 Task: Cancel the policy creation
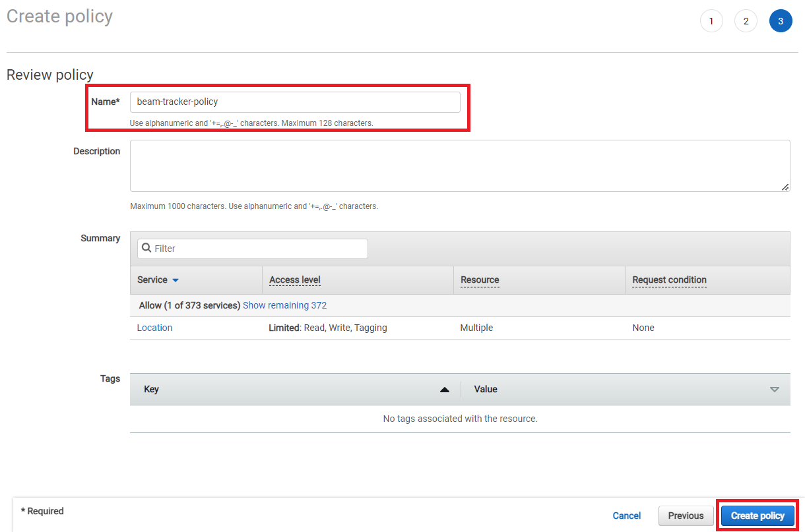(626, 516)
